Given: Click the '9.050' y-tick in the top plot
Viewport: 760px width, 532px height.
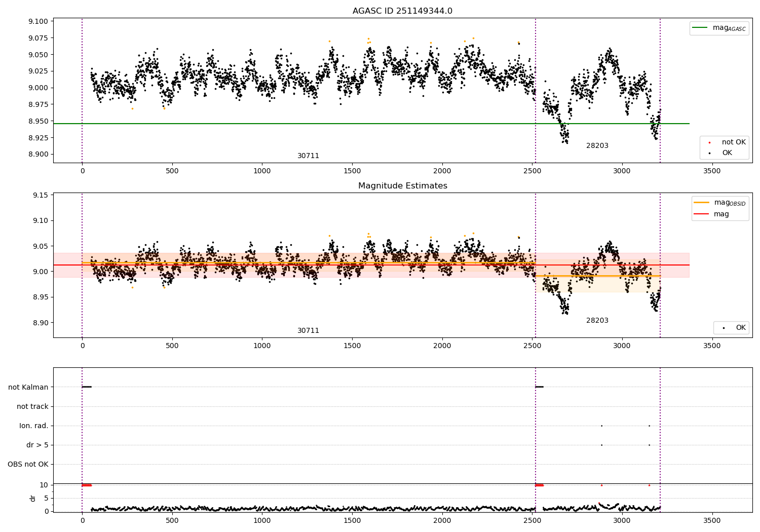Looking at the screenshot, I should click(x=38, y=55).
